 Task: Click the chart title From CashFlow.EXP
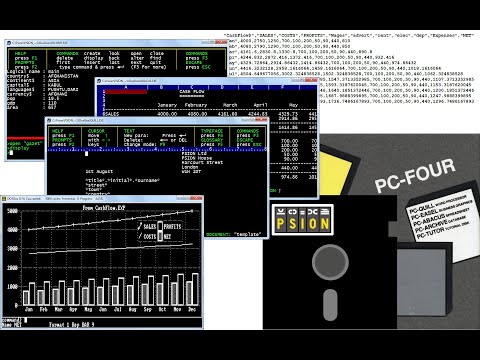tap(104, 208)
